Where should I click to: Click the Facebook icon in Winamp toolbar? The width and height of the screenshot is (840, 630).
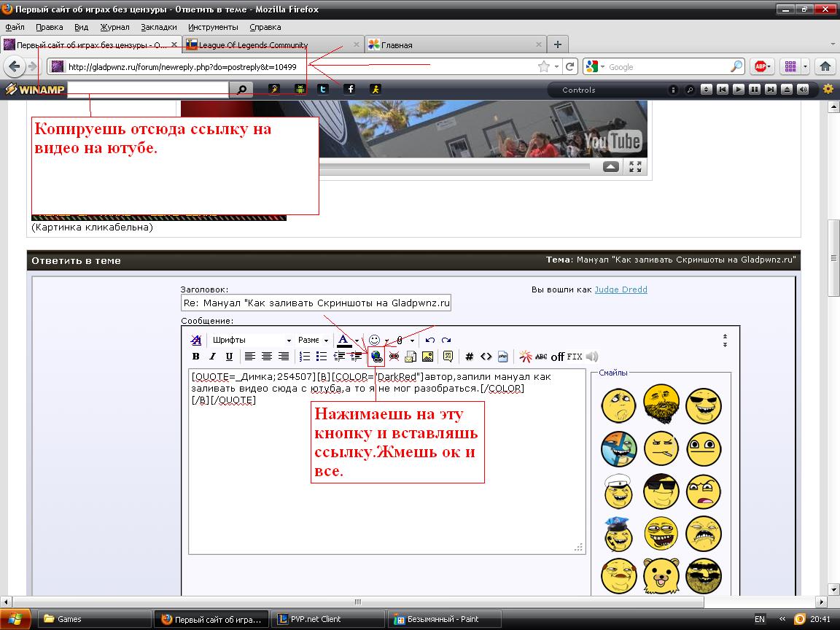(x=350, y=89)
